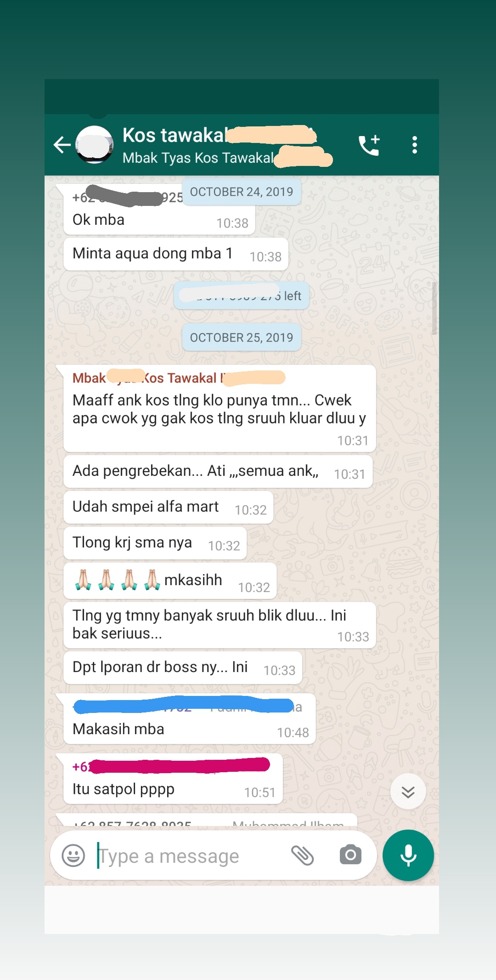Select the October 24, 2019 date chip
Viewport: 496px width, 980px height.
[x=242, y=192]
